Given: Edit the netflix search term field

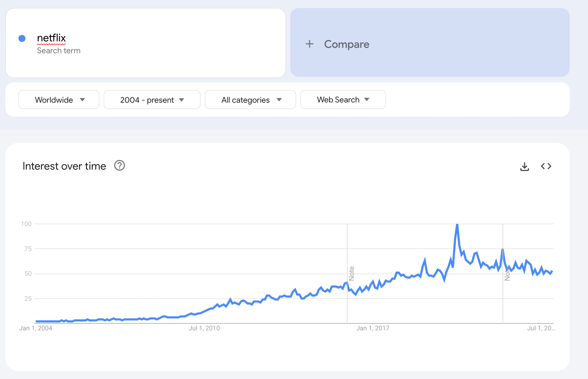Looking at the screenshot, I should click(146, 43).
